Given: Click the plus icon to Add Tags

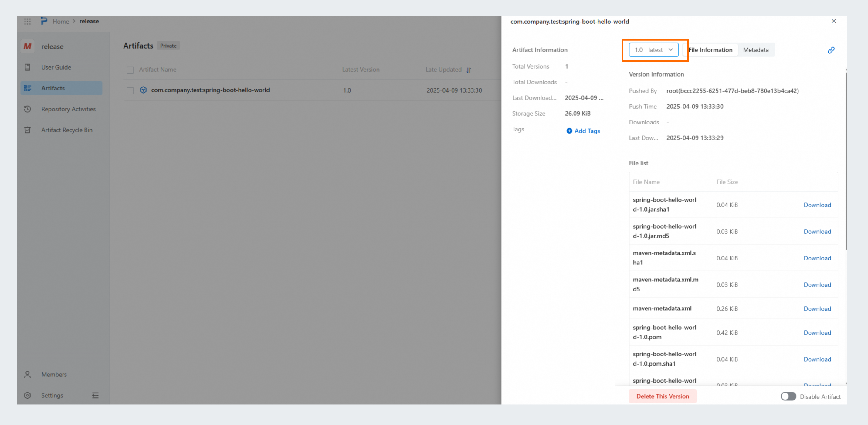Looking at the screenshot, I should coord(569,131).
